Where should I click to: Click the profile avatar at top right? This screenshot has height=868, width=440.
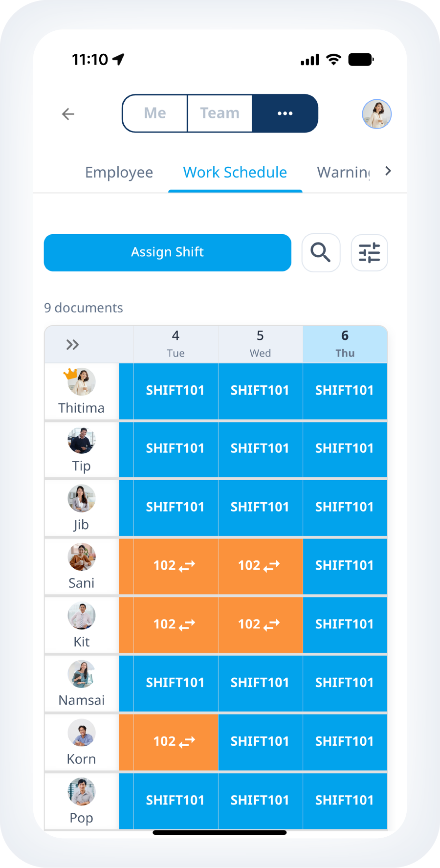pyautogui.click(x=376, y=114)
